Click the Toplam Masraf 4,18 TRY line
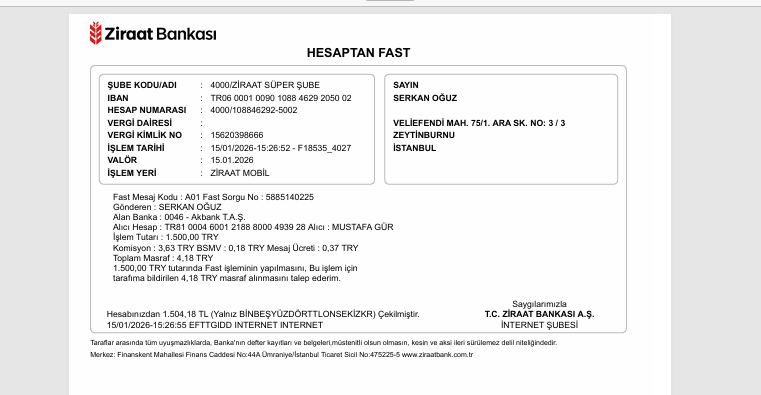This screenshot has height=395, width=761. tap(163, 258)
